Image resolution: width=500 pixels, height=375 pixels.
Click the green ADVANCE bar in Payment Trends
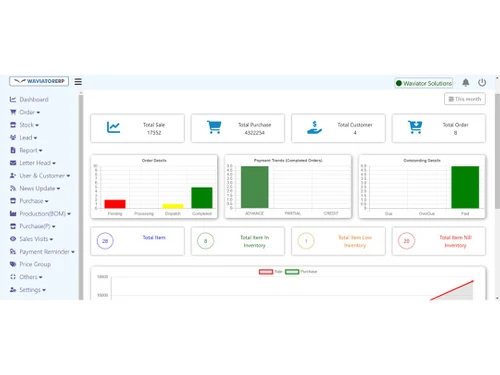[x=254, y=187]
